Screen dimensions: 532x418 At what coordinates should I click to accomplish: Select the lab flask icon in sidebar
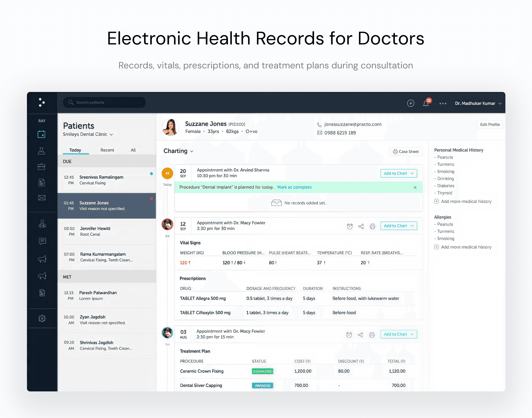click(42, 150)
